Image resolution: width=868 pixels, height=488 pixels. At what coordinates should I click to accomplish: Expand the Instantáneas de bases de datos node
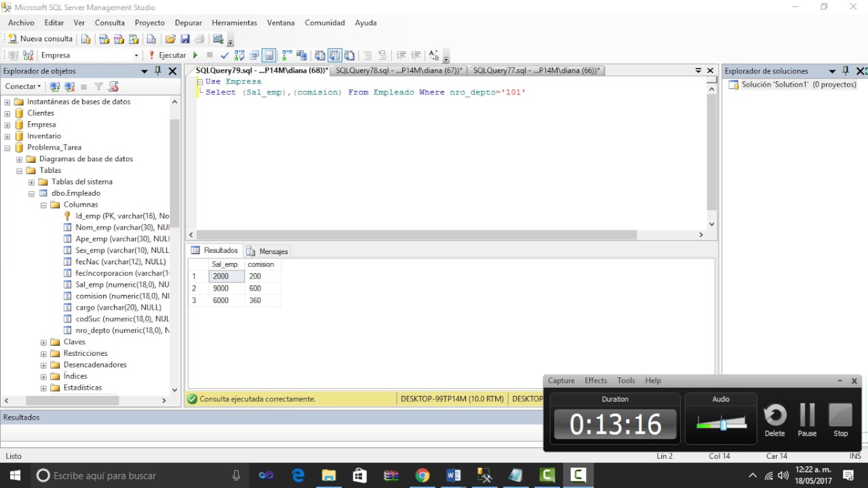pyautogui.click(x=7, y=102)
